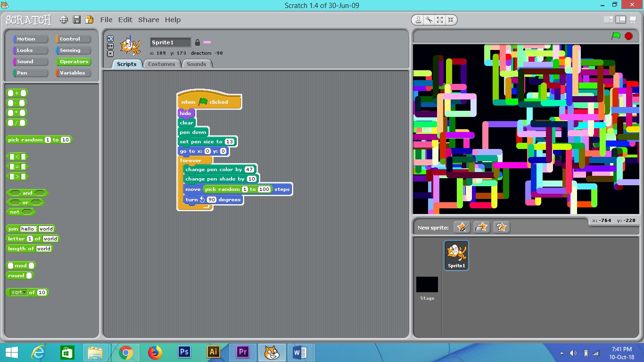Select the Sound block category
Image resolution: width=644 pixels, height=362 pixels.
[31, 62]
